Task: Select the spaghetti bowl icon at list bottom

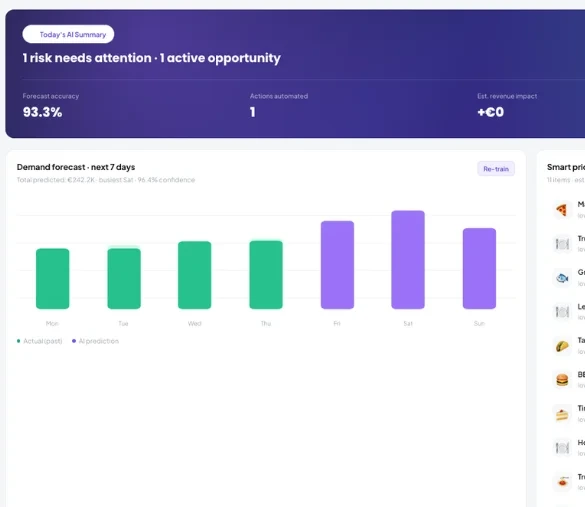Action: (562, 482)
